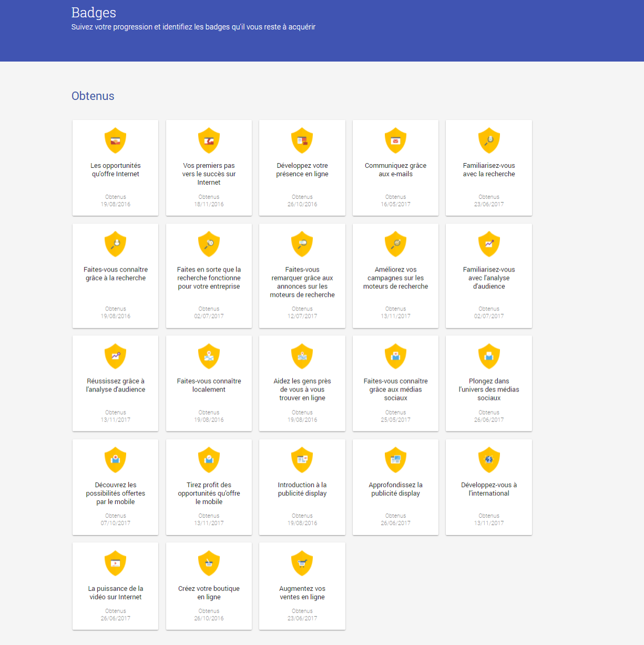Click the badge icon for "Les opportunités qu'offre Internet"
The height and width of the screenshot is (645, 644).
pos(115,140)
